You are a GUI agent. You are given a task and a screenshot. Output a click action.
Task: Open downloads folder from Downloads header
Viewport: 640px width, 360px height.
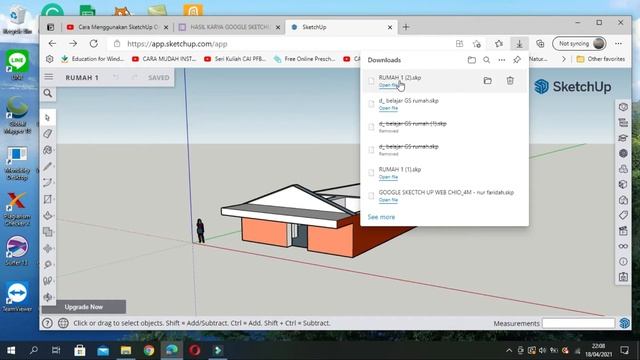(x=471, y=60)
